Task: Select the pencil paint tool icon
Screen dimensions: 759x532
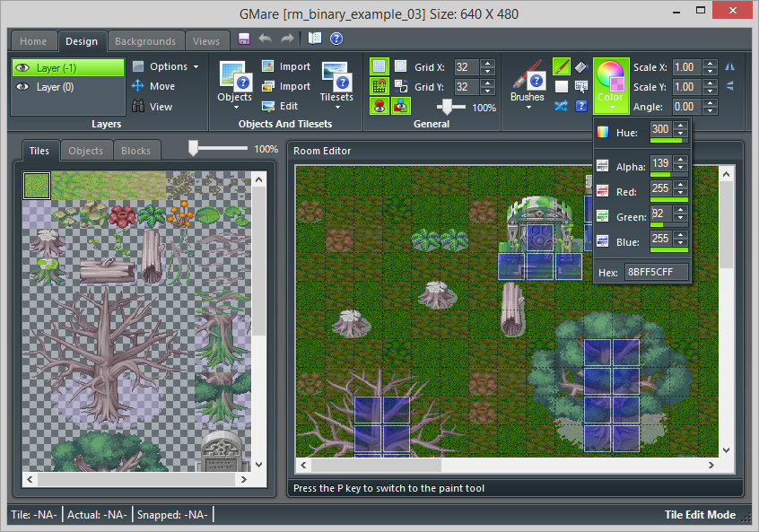Action: pos(562,66)
